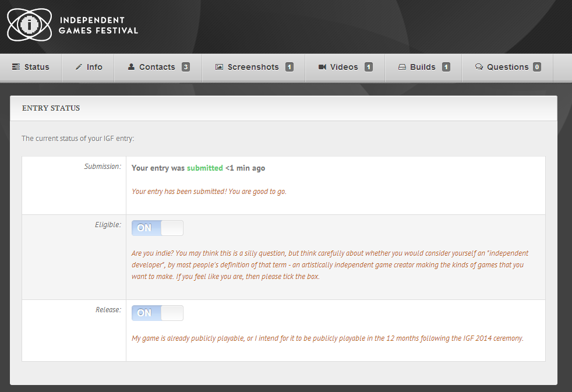Click the 'Eligible:' row label
The height and width of the screenshot is (392, 572).
click(x=108, y=225)
